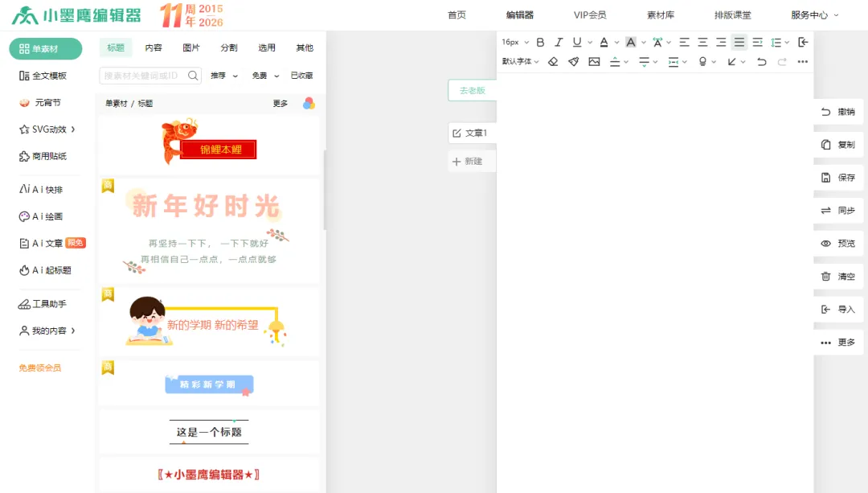Open the 免费 filter dropdown

(x=265, y=76)
